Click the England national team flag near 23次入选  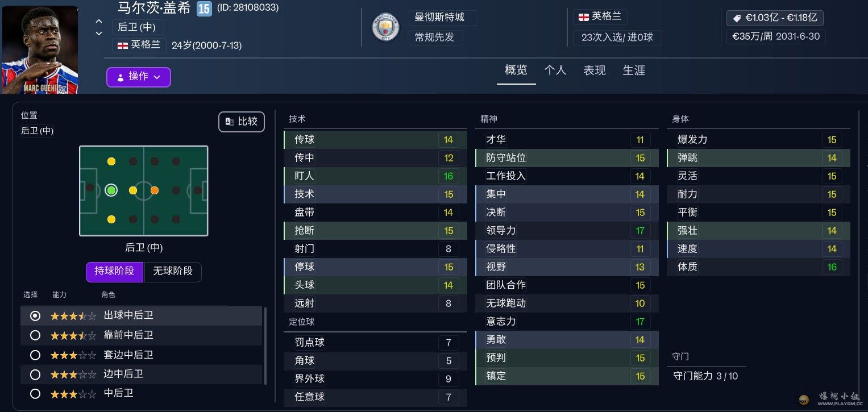coord(583,17)
